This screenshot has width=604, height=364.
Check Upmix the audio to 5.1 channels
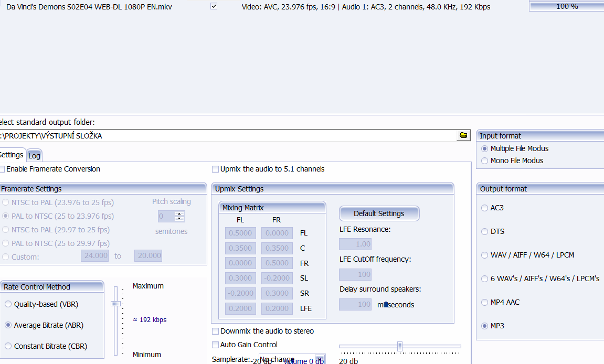215,169
